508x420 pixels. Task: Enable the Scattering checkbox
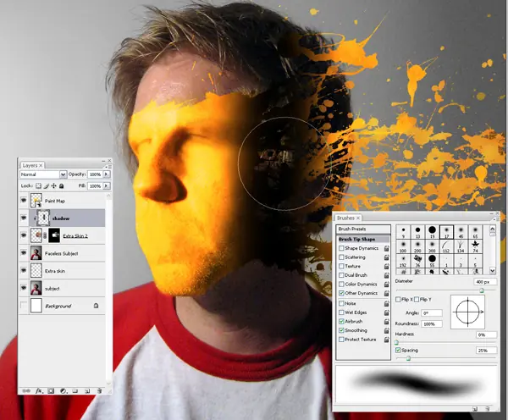tap(341, 257)
